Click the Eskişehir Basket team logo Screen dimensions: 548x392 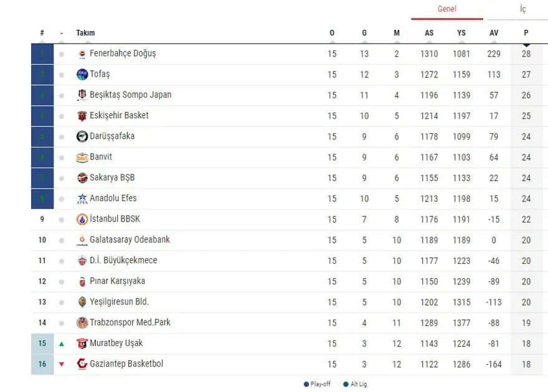(82, 116)
